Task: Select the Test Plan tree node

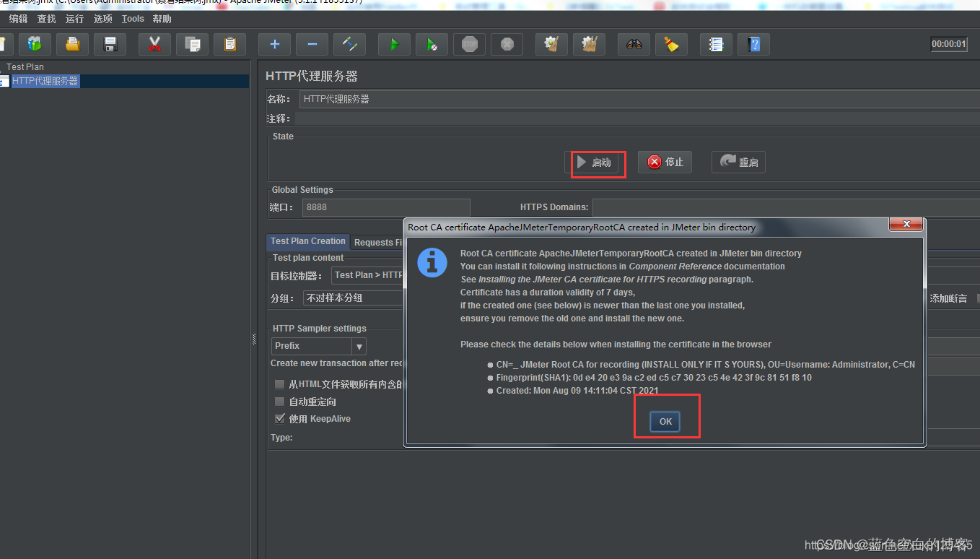Action: point(25,67)
